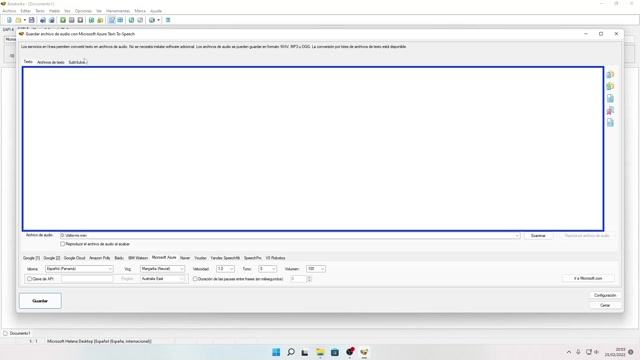Click the pause duration spinner arrows
This screenshot has width=640, height=360.
coord(309,279)
